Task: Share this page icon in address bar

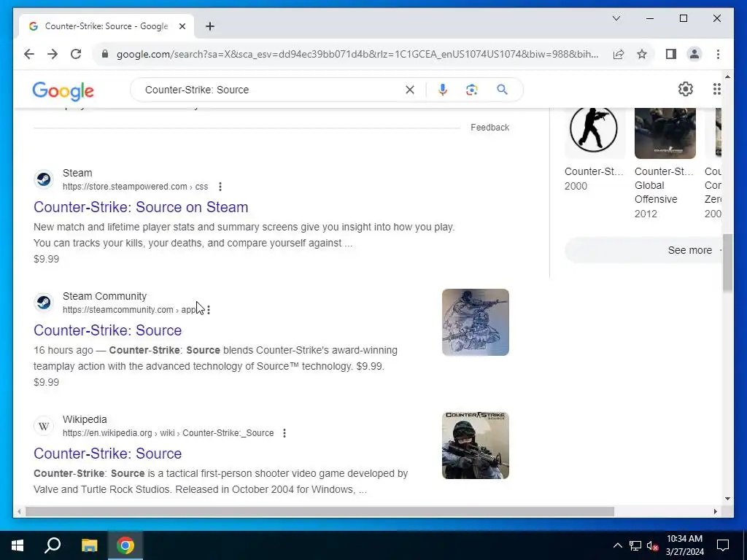Action: coord(619,54)
